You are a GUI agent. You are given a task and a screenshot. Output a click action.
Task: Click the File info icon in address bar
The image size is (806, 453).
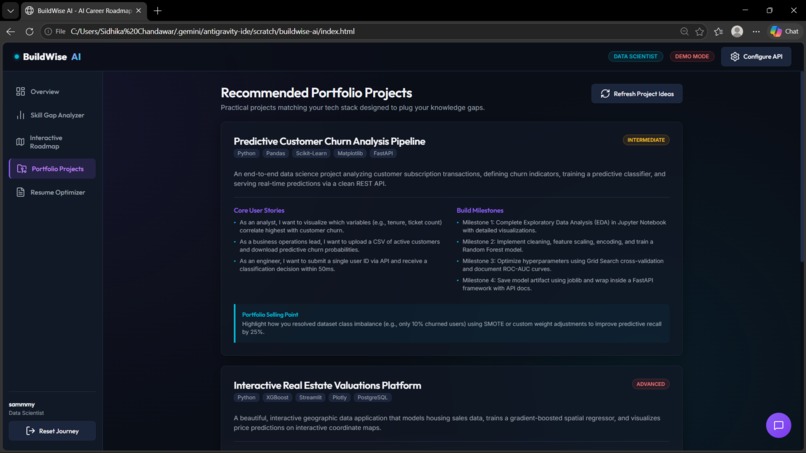(54, 31)
